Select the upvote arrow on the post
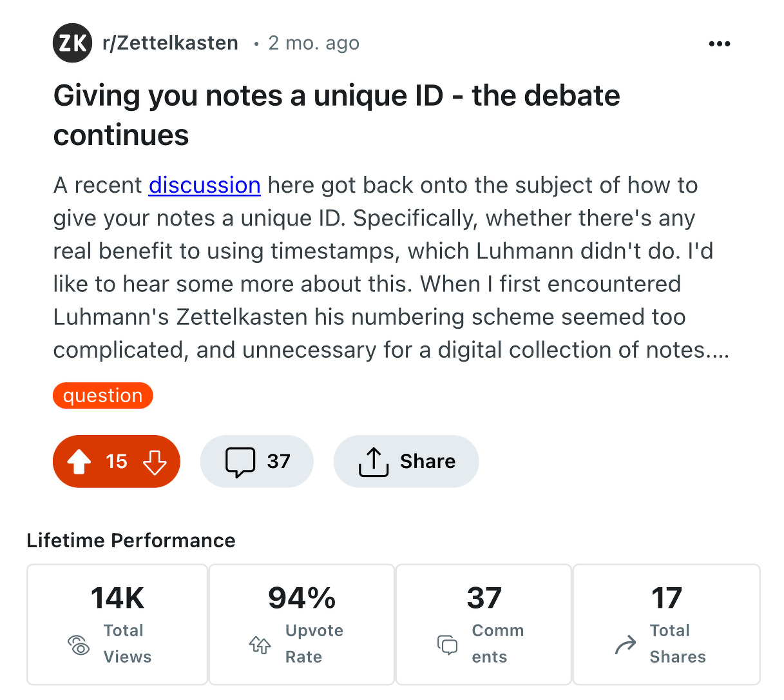The width and height of the screenshot is (784, 700). 79,461
